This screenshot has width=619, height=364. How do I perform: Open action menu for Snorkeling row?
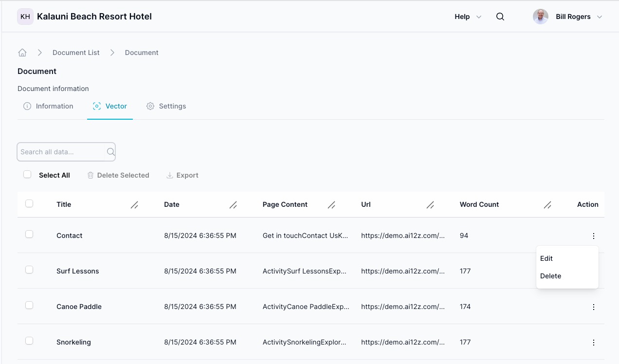pos(593,343)
